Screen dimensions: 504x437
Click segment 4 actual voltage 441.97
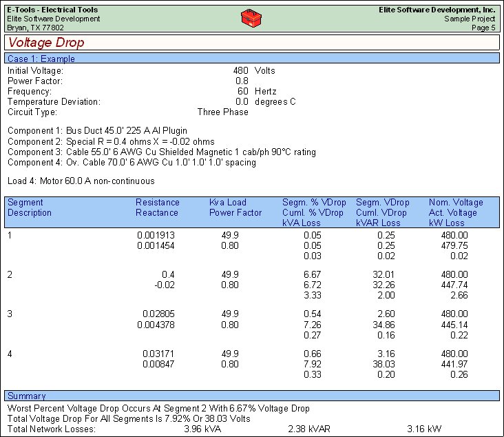[x=454, y=364]
